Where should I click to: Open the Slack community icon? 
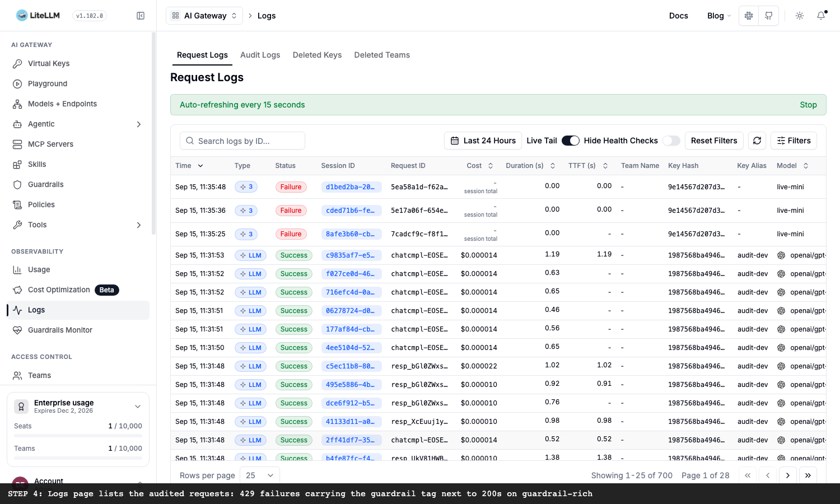(749, 16)
